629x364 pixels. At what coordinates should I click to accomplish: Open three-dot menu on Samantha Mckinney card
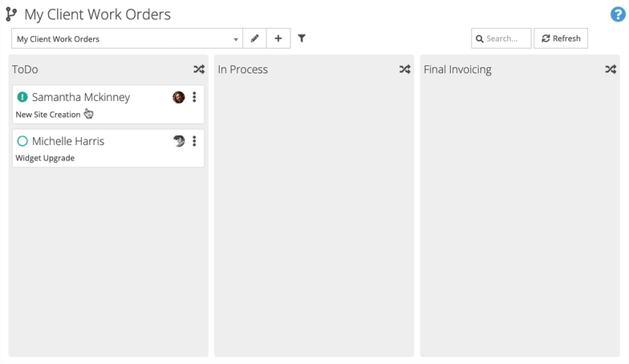pos(194,97)
